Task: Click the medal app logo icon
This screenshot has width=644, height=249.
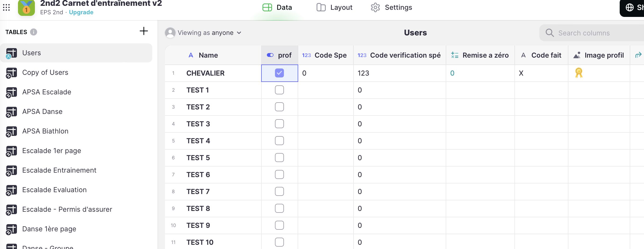Action: (x=26, y=8)
